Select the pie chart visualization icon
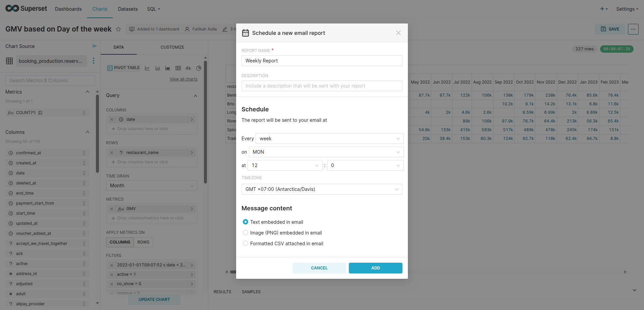The image size is (644, 310). point(199,68)
